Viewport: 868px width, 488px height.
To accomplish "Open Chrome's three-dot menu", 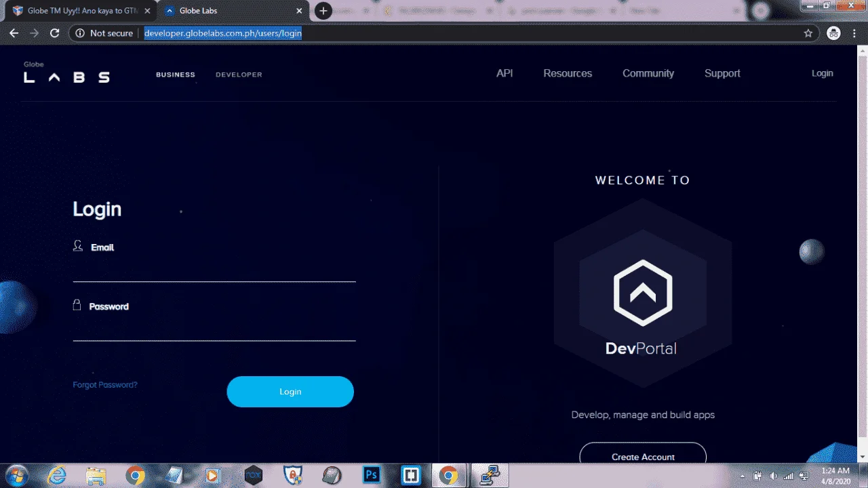I will coord(855,33).
